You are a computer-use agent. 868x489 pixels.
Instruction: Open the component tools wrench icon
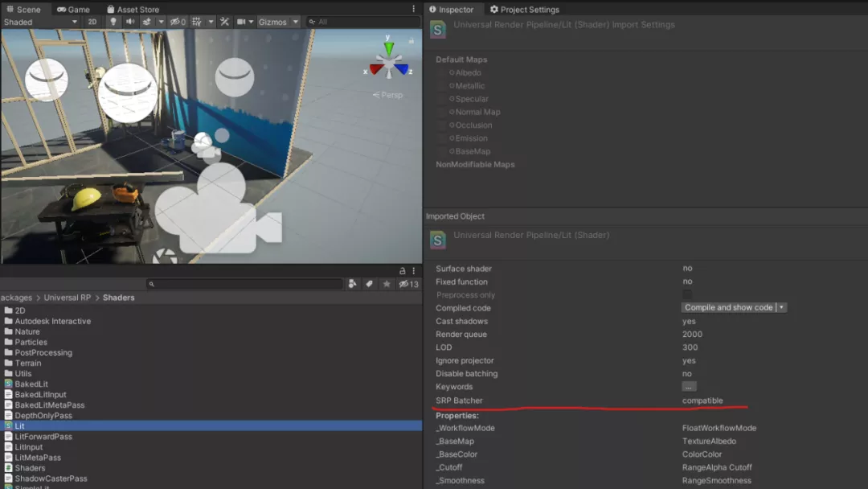[224, 22]
